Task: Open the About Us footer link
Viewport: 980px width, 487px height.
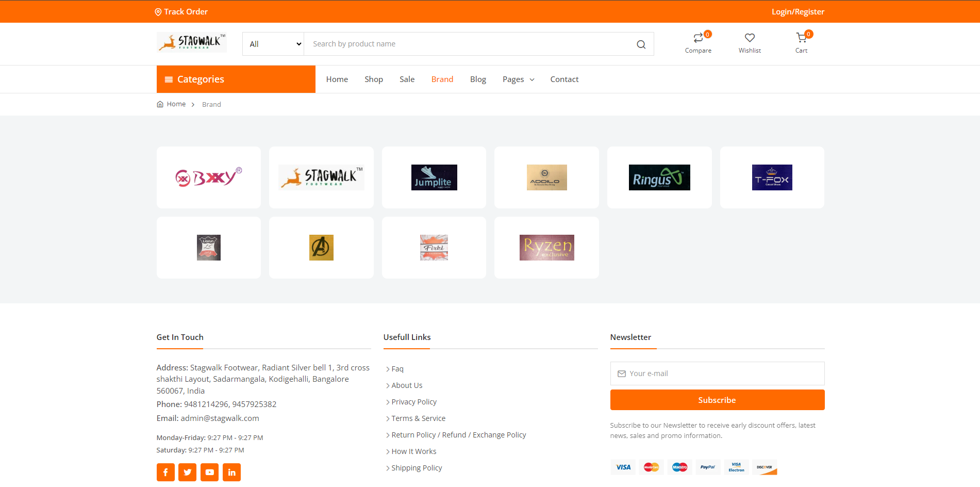Action: (407, 385)
